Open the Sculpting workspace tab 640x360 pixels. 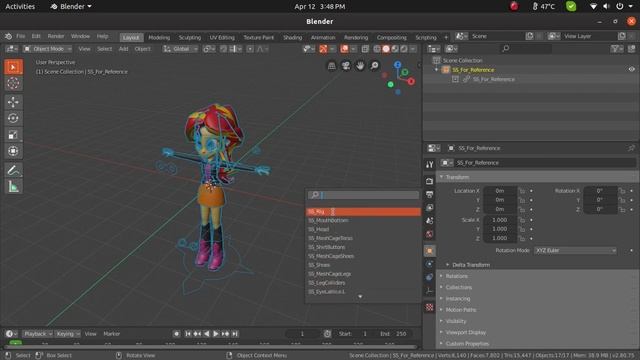click(190, 37)
